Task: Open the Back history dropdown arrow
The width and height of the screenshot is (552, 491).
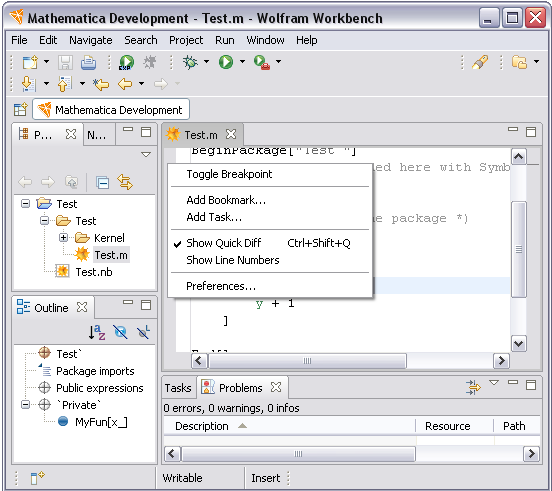Action: point(142,84)
